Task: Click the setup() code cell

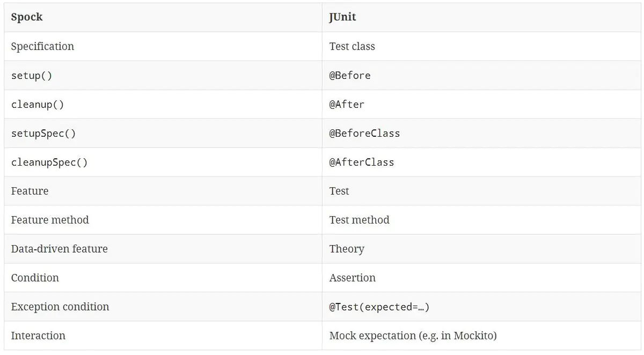Action: 32,75
